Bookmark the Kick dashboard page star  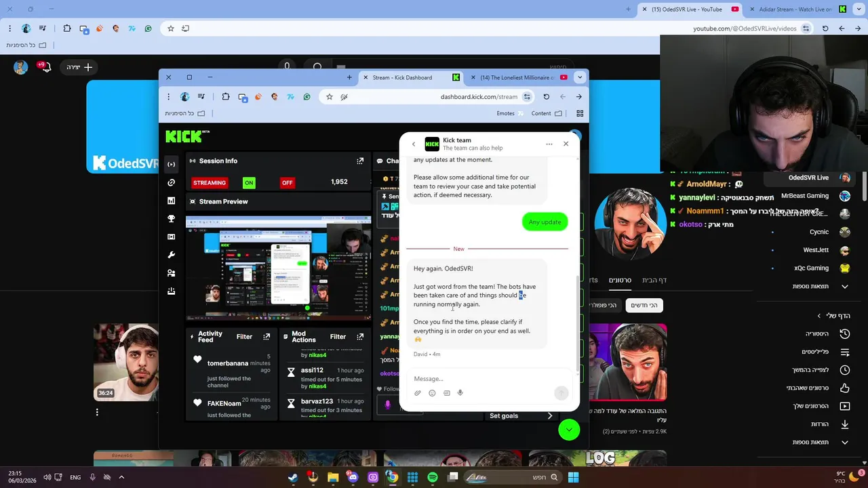coord(330,97)
